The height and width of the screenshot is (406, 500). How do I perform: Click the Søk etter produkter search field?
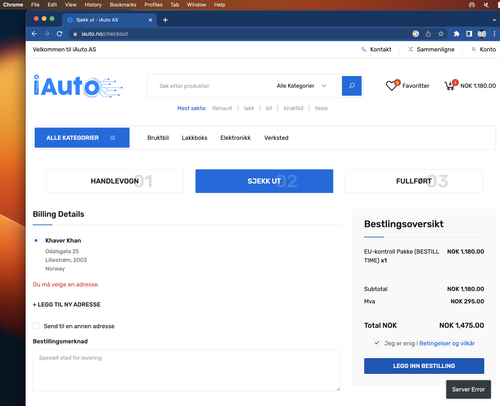point(210,86)
